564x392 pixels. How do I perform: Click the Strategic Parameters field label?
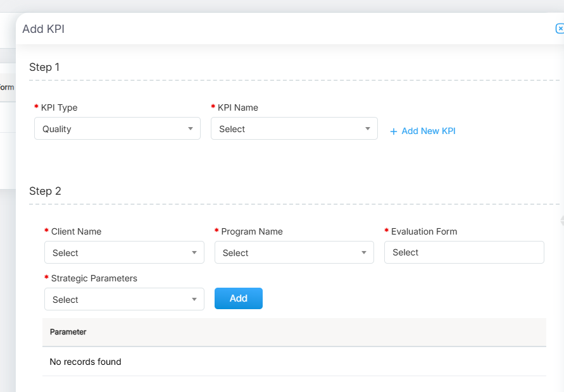[x=94, y=278]
